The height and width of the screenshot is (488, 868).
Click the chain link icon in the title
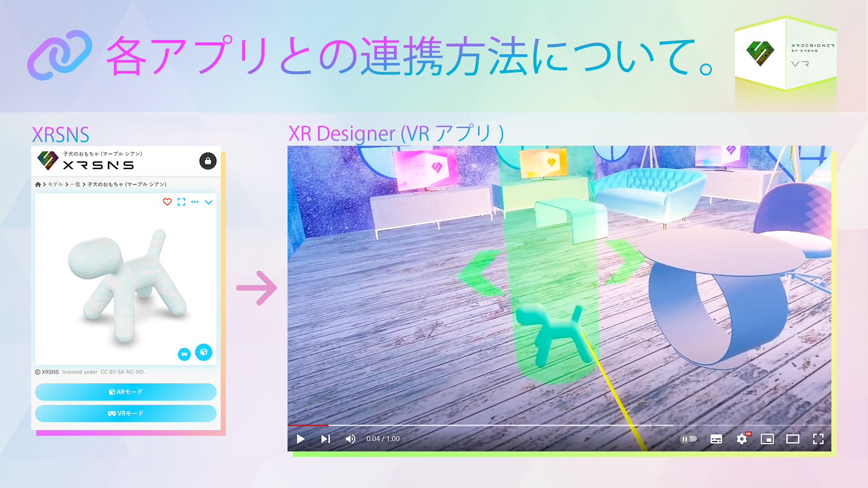click(x=60, y=55)
